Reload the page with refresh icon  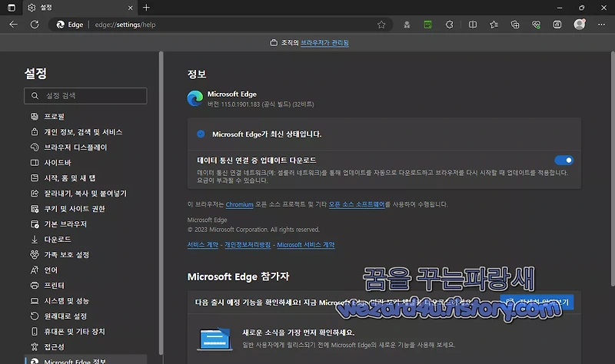pyautogui.click(x=35, y=25)
